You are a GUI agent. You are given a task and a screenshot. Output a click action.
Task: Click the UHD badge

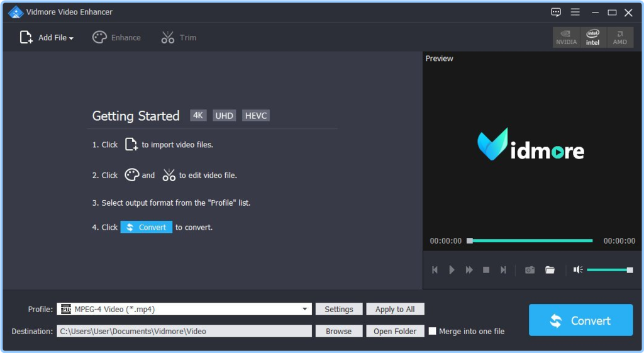[x=225, y=116]
